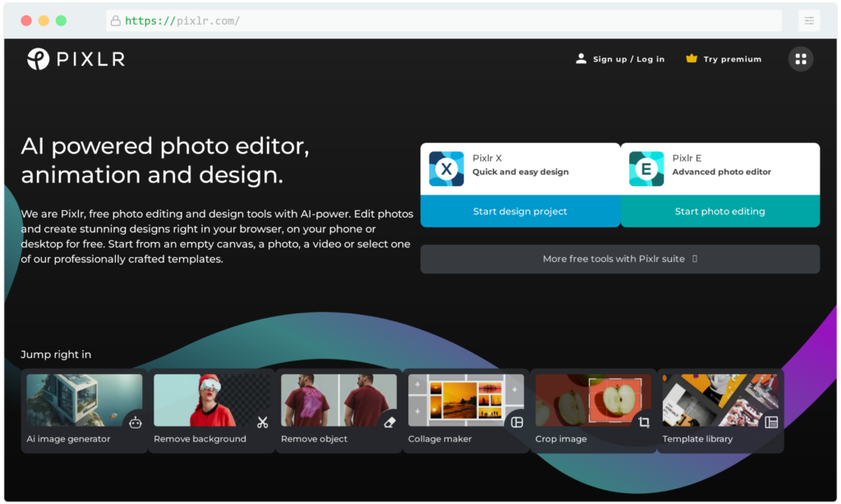The width and height of the screenshot is (841, 504).
Task: Open the browser settings sliders icon
Action: (x=809, y=21)
